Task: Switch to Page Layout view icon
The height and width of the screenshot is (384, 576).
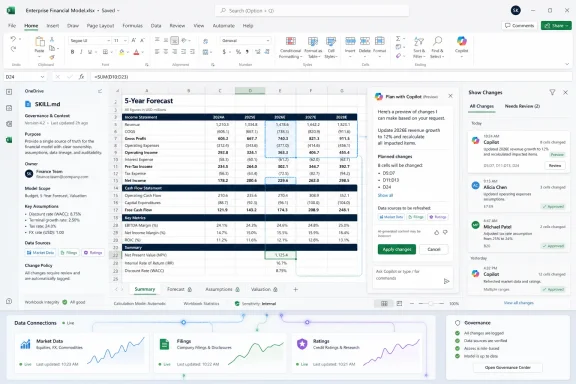Action: [x=399, y=304]
